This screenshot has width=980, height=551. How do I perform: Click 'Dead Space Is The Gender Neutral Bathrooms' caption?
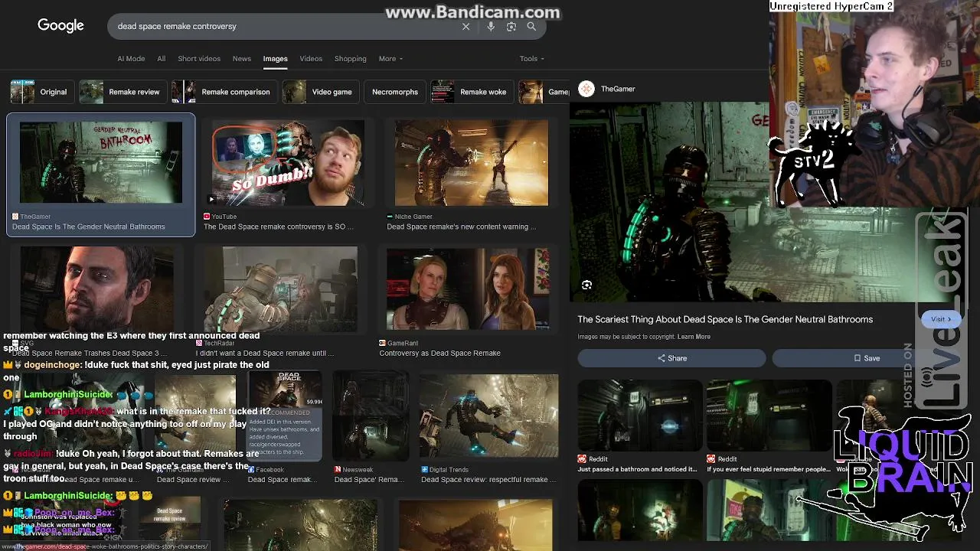point(89,227)
